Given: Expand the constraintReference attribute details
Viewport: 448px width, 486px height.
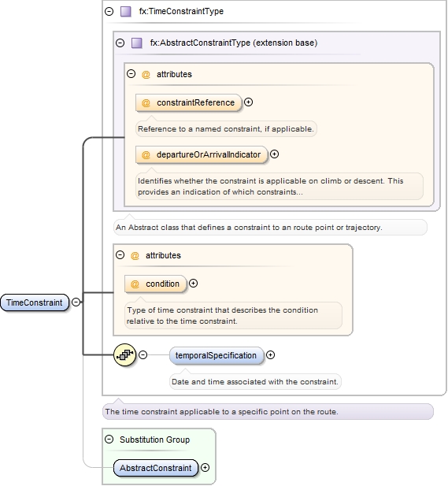Looking at the screenshot, I should click(x=249, y=102).
